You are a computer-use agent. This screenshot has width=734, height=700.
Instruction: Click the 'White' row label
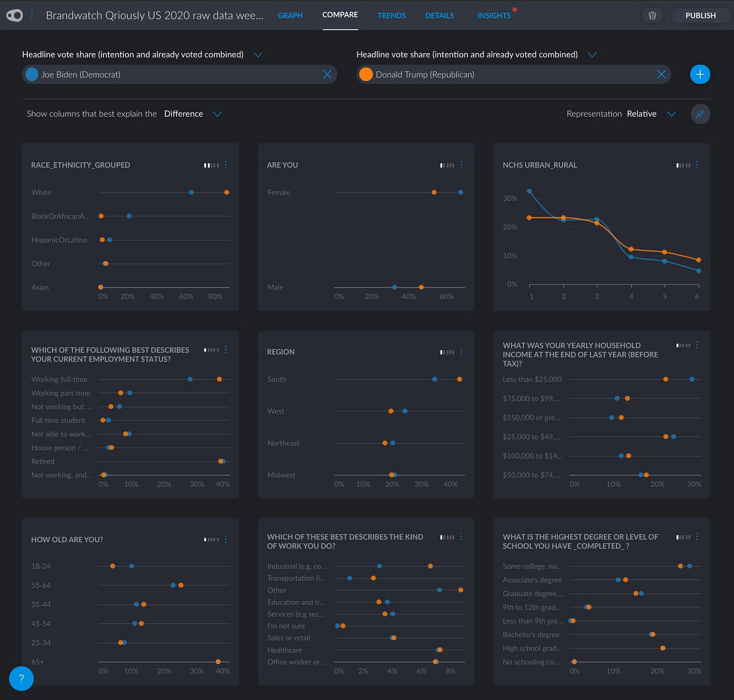coord(41,193)
